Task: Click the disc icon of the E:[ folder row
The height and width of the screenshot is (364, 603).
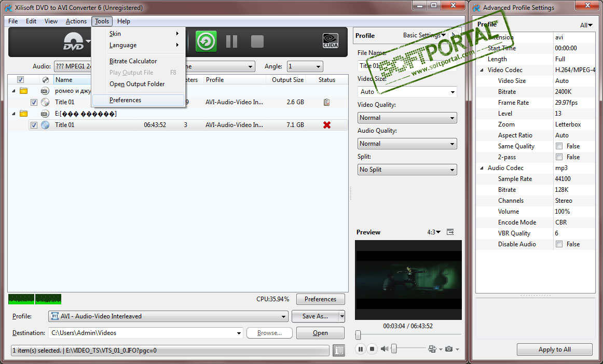Action: (45, 114)
